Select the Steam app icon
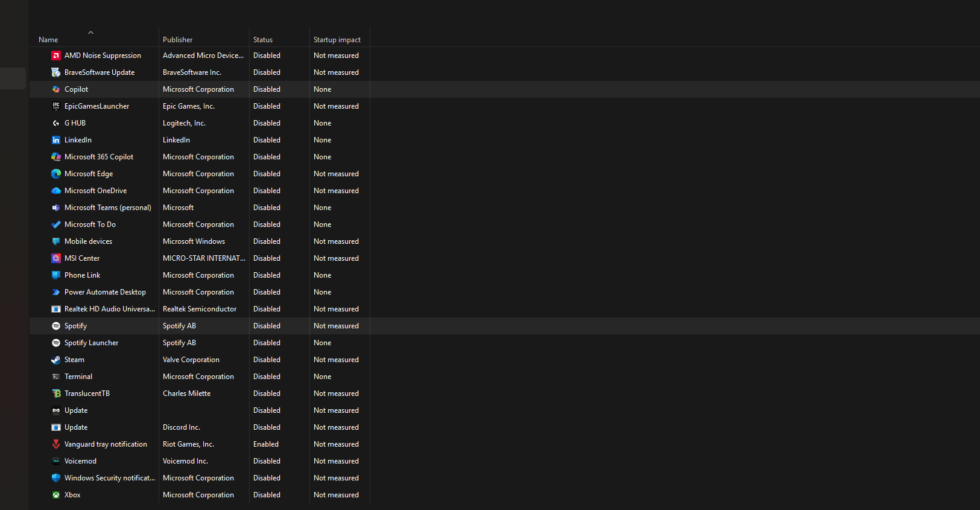This screenshot has height=510, width=980. 56,360
